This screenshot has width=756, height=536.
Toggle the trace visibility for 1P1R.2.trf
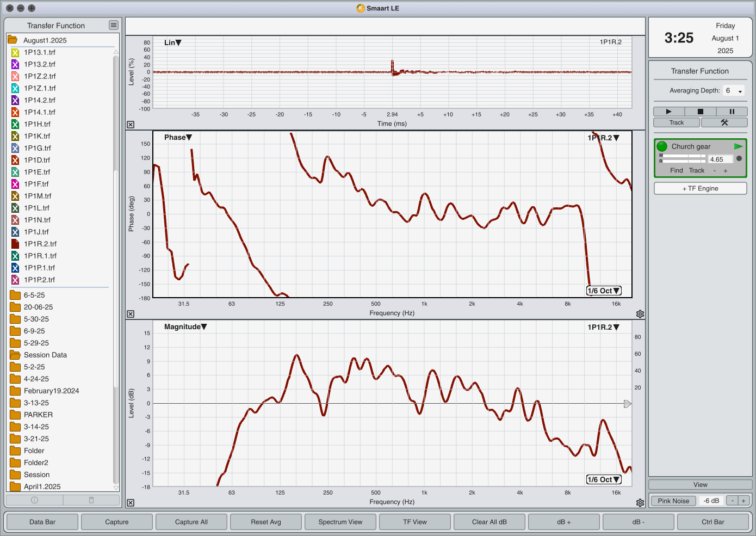(15, 244)
